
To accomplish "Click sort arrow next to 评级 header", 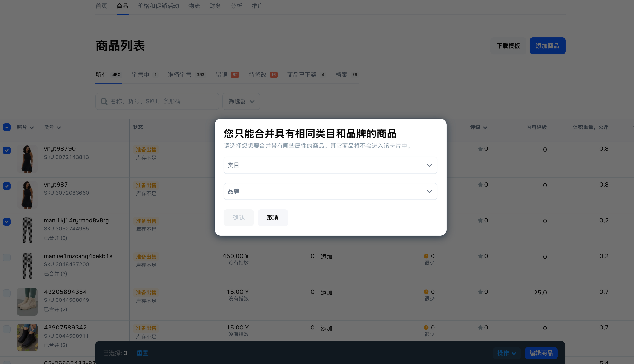I will click(485, 128).
